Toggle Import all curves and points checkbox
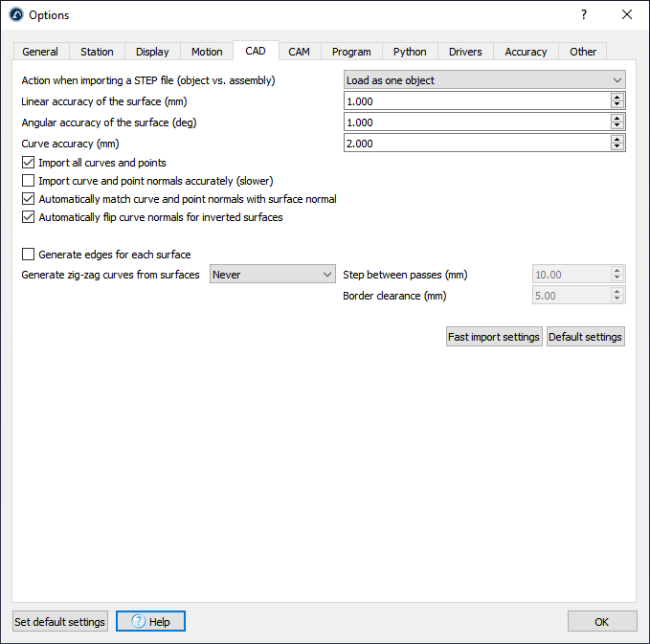The height and width of the screenshot is (644, 650). pos(28,163)
